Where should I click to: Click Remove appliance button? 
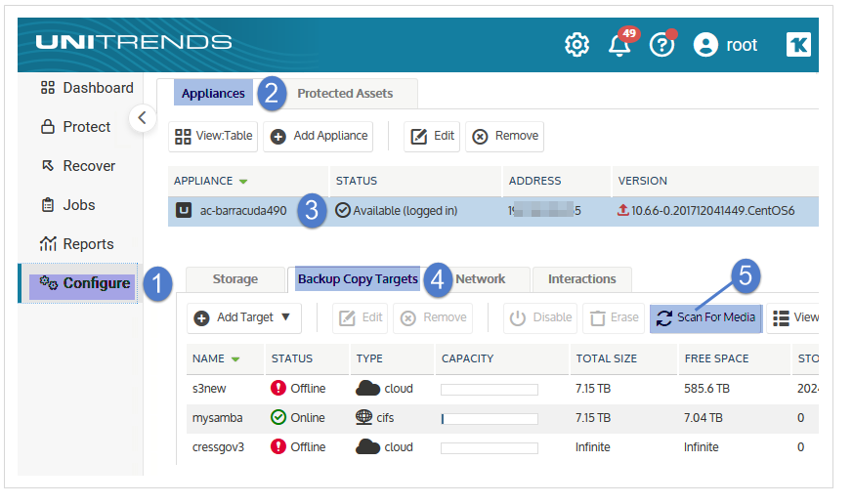pos(505,136)
